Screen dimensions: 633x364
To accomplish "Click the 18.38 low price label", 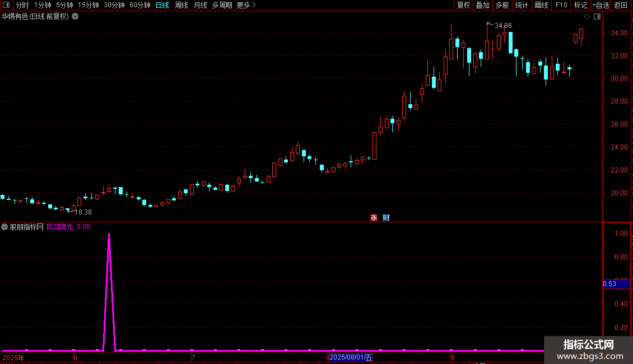I will (x=83, y=212).
